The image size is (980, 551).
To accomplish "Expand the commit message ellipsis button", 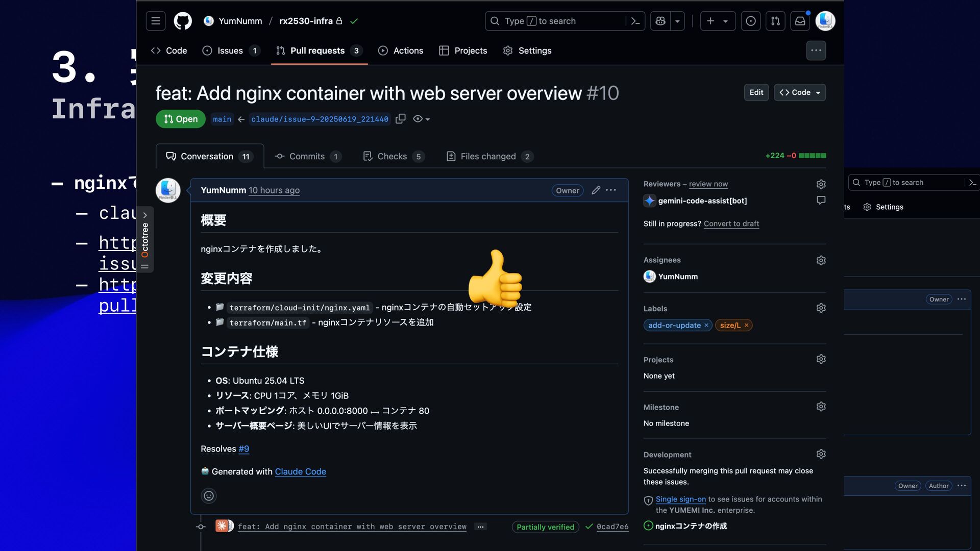I will coord(480,527).
